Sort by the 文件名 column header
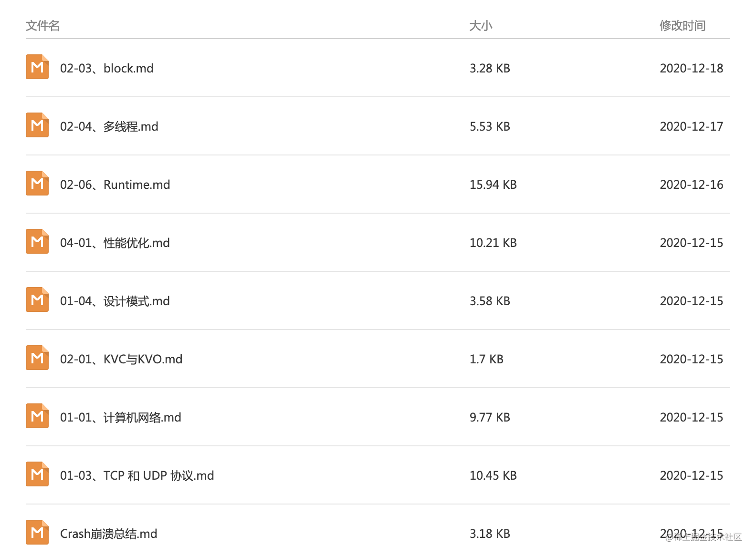 coord(43,26)
